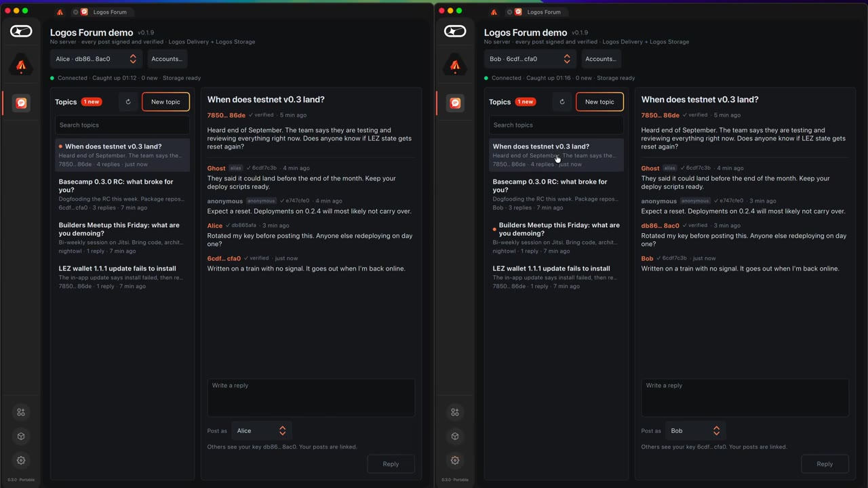Screen dimensions: 868x488
Task: Open the Alice · db86…8ac0 account selector
Action: [x=96, y=59]
